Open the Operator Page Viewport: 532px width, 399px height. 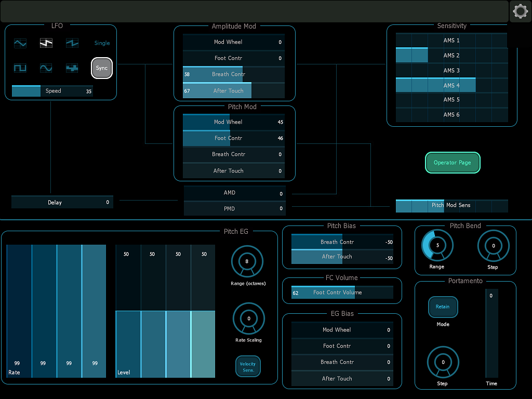pos(453,162)
